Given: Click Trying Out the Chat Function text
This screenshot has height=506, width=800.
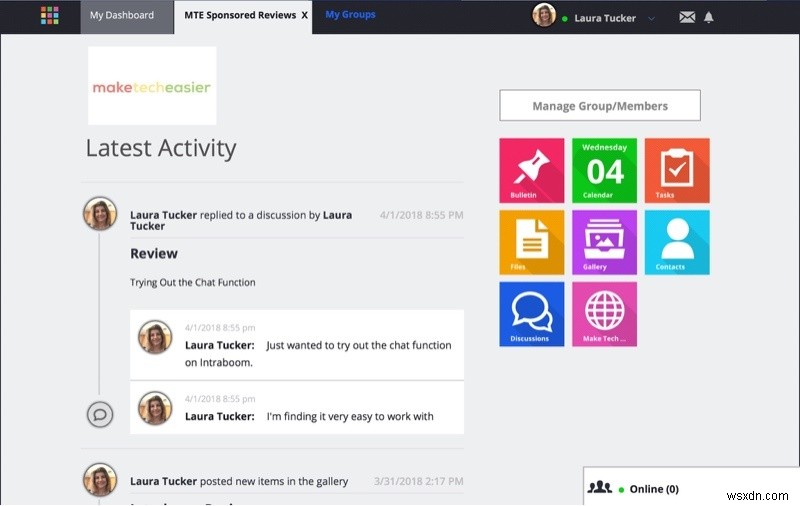Looking at the screenshot, I should [193, 283].
